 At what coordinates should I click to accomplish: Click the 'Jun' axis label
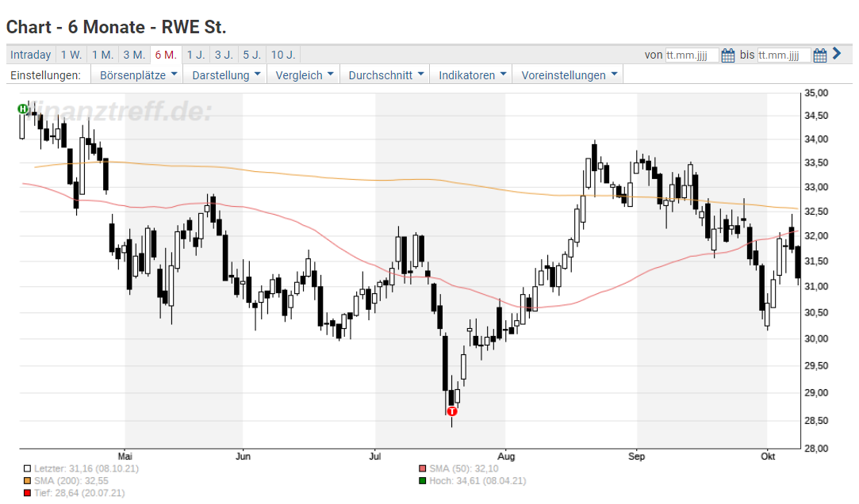243,456
